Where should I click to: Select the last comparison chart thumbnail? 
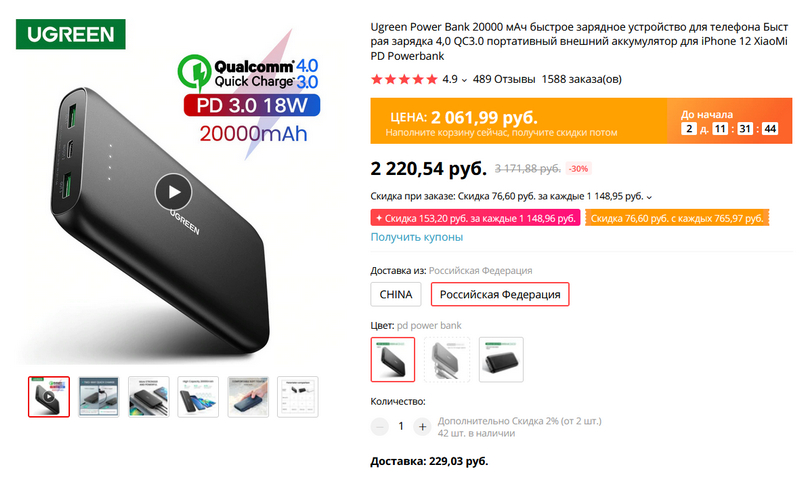point(298,397)
